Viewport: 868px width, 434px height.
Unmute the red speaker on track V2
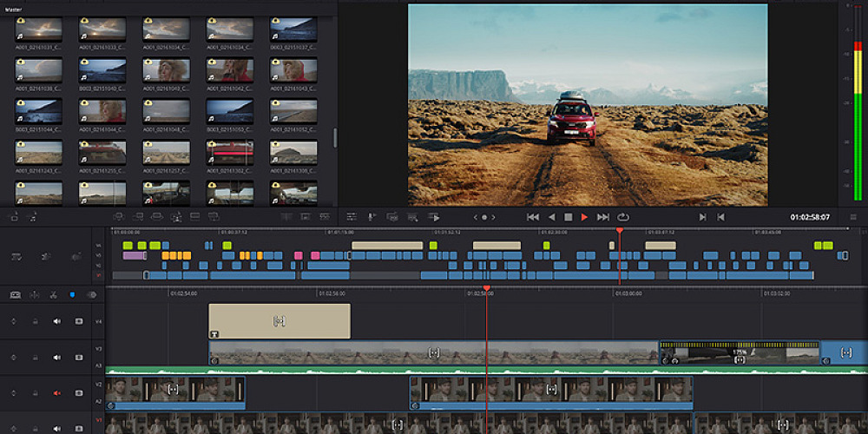pyautogui.click(x=57, y=393)
